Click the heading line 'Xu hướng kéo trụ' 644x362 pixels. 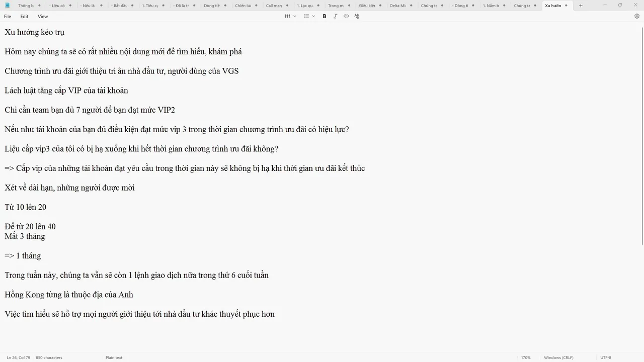(35, 32)
